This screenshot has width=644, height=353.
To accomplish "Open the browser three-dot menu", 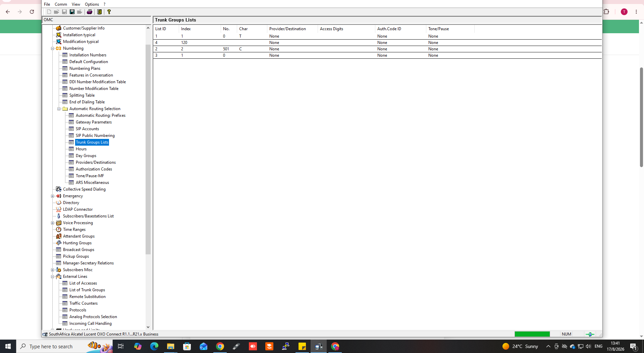I will point(636,12).
